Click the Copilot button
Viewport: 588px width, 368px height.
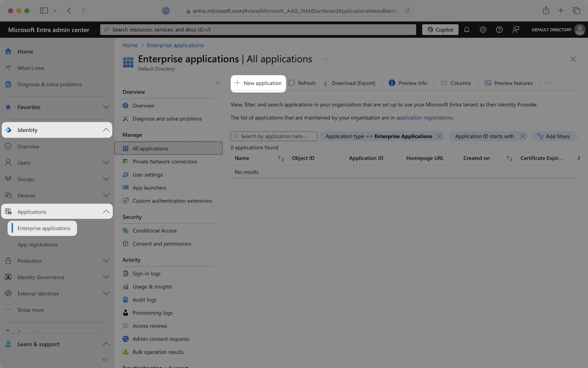coord(440,30)
